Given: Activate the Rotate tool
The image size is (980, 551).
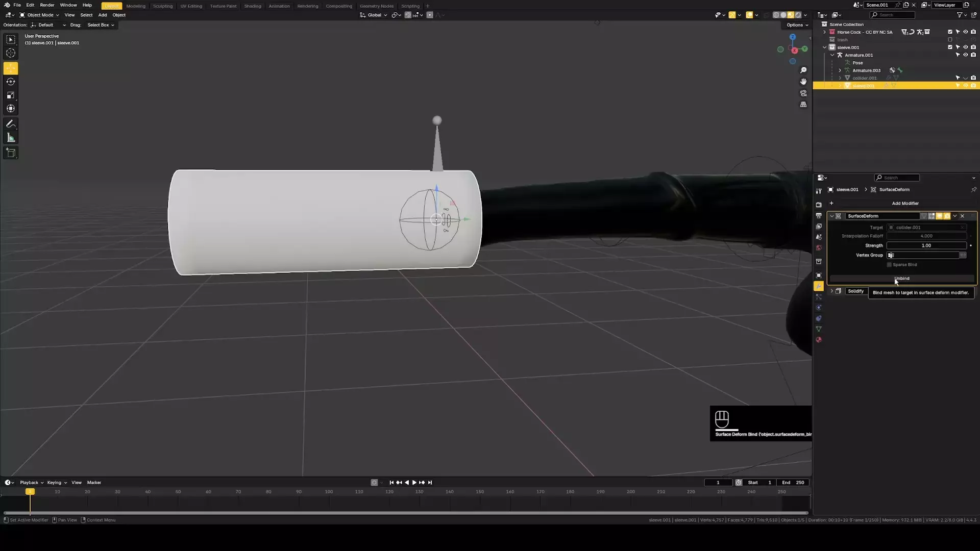Looking at the screenshot, I should point(11,82).
